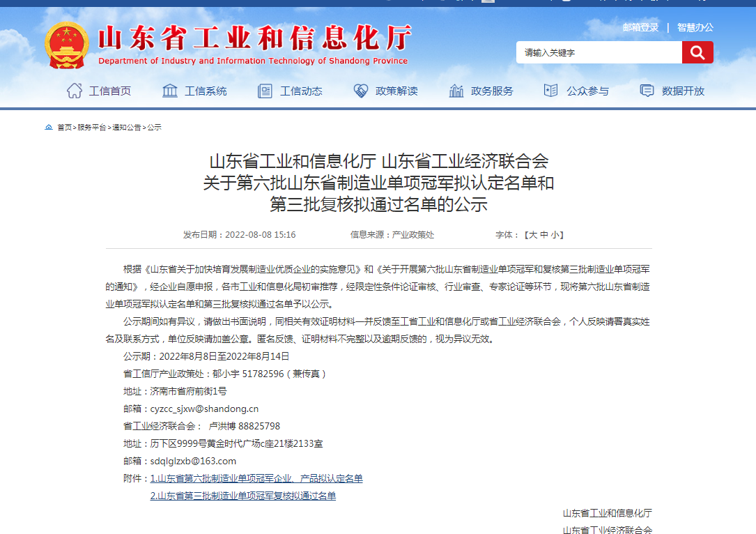Set font size to 大

tap(533, 235)
